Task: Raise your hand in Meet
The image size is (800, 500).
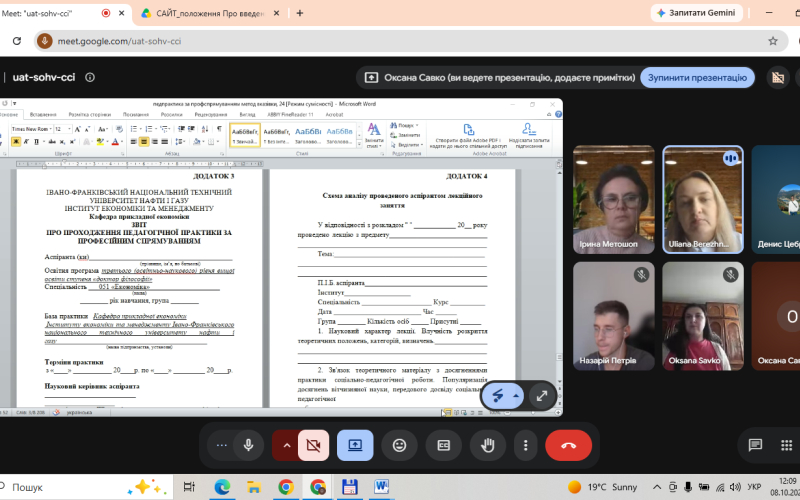Action: click(x=487, y=445)
